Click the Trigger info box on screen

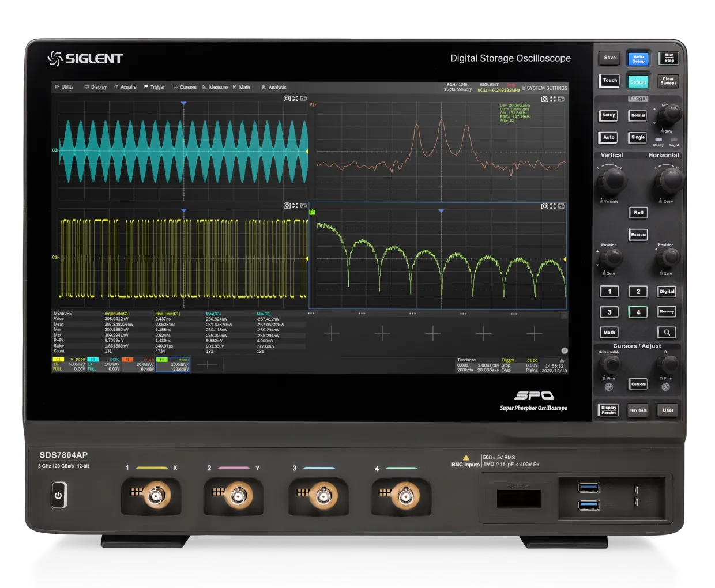(x=520, y=365)
